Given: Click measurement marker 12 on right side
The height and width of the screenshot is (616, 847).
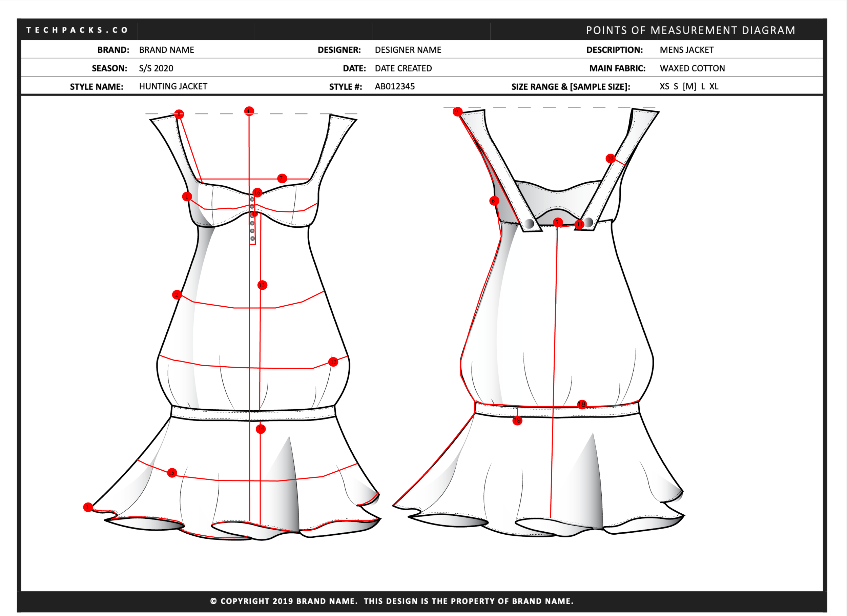Looking at the screenshot, I should [x=333, y=362].
